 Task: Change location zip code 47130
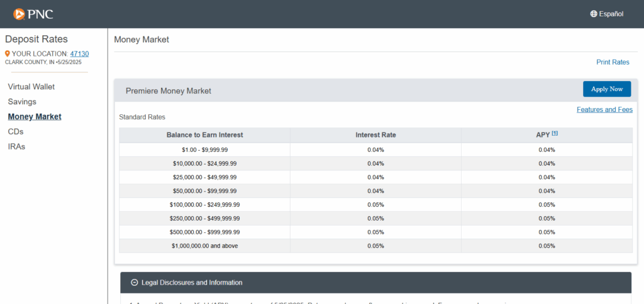[79, 54]
